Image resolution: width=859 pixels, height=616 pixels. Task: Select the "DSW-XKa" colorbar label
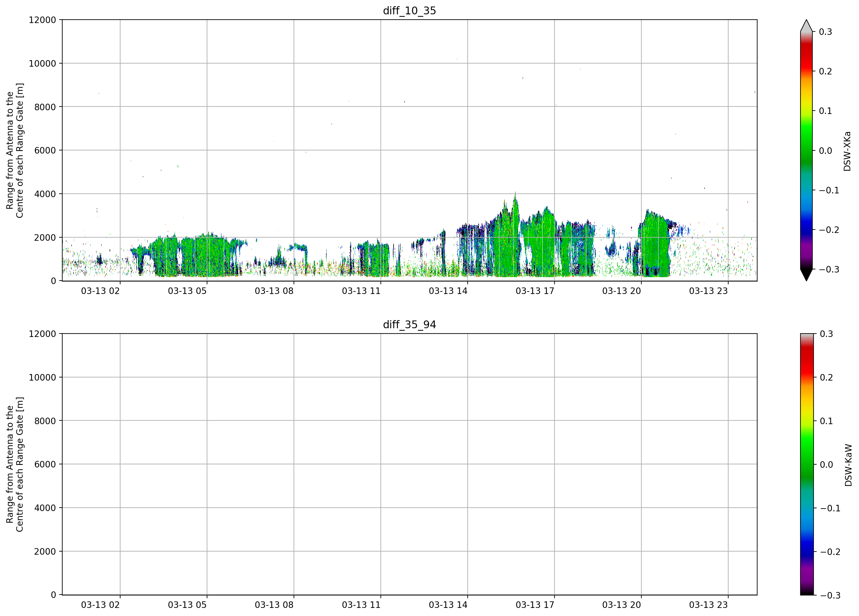847,151
